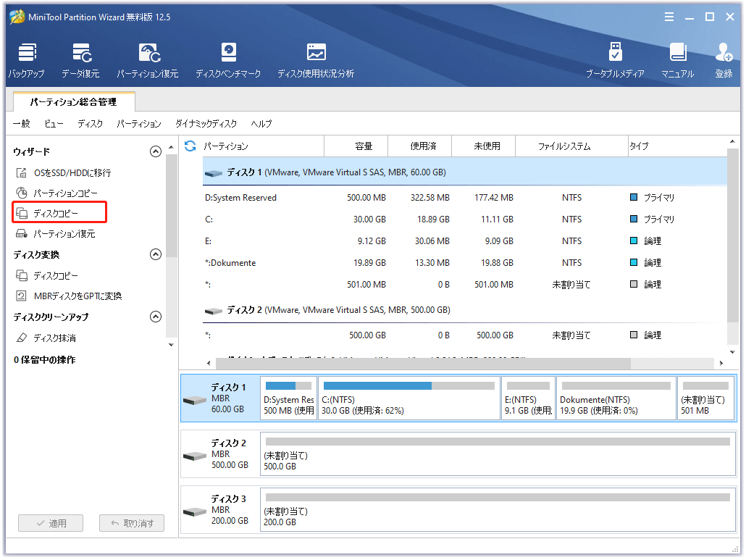Screen dimensions: 746x560
Task: Open the パーティション menu
Action: (139, 124)
